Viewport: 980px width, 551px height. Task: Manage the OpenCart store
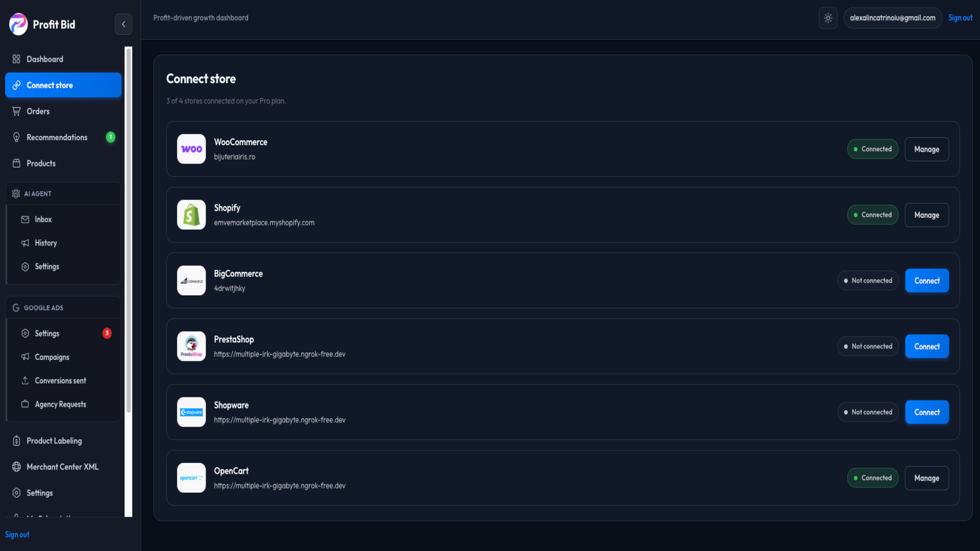(x=927, y=478)
